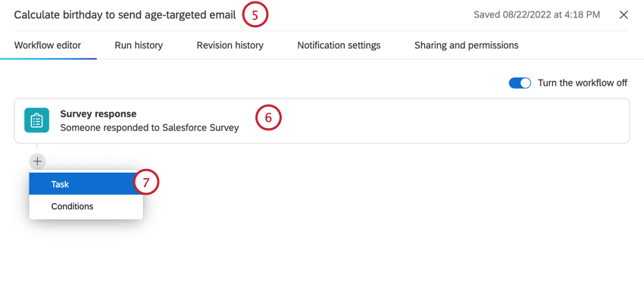The width and height of the screenshot is (644, 285).
Task: Click the red circled number 5 marker
Action: [x=255, y=15]
